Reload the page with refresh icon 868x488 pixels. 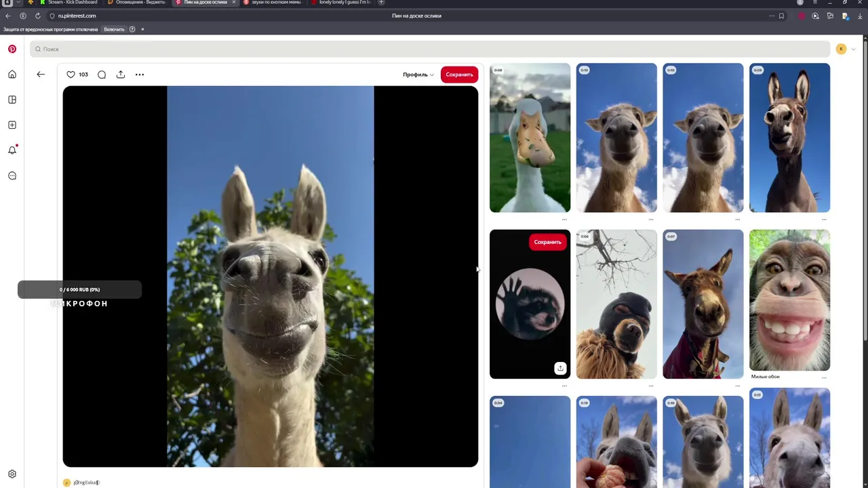(37, 16)
